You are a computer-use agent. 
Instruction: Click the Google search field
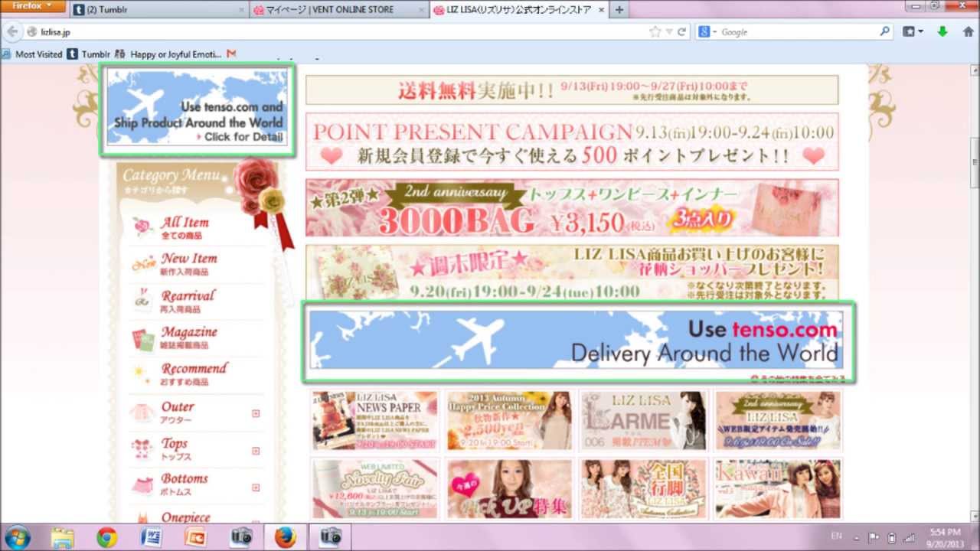click(x=796, y=32)
